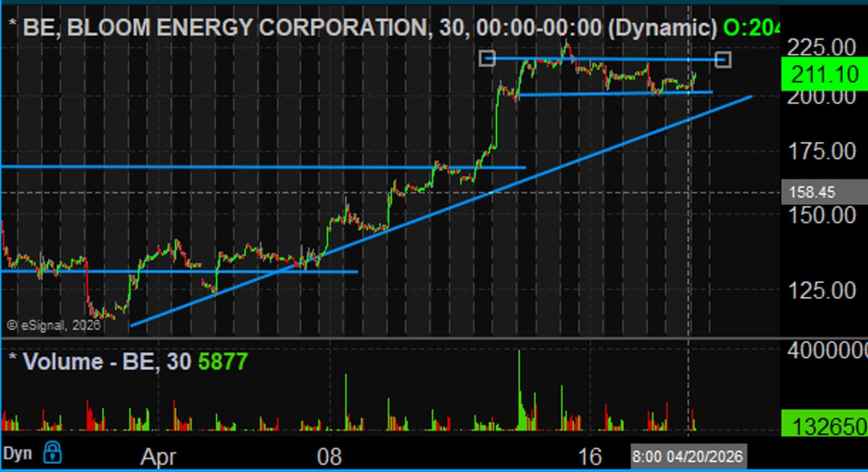Select the left square handle of the resistance line
Screen dimensions: 868x472
click(487, 59)
